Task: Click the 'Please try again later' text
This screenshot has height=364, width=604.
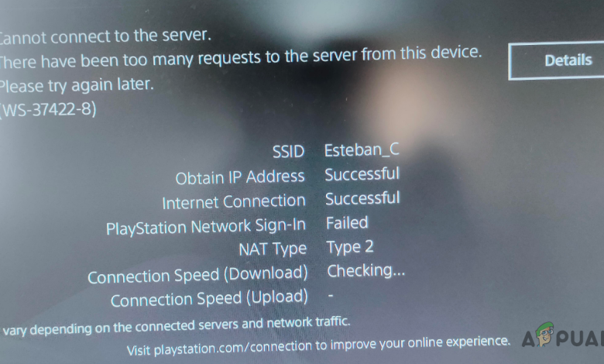Action: [76, 85]
